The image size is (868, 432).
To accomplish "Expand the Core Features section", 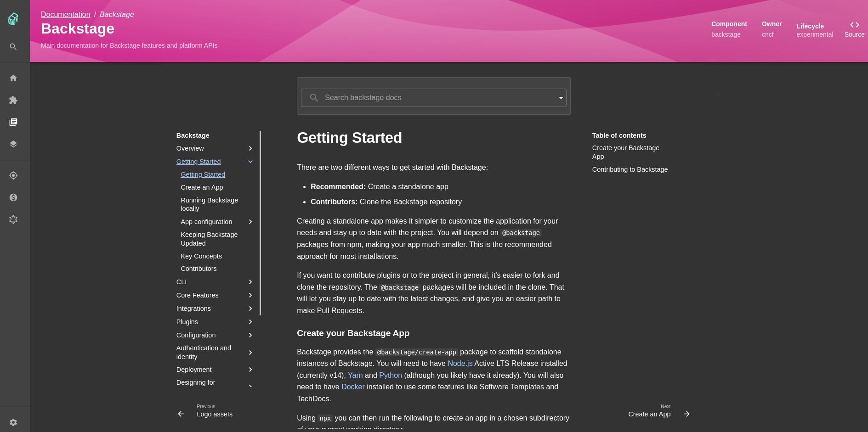I will click(250, 295).
